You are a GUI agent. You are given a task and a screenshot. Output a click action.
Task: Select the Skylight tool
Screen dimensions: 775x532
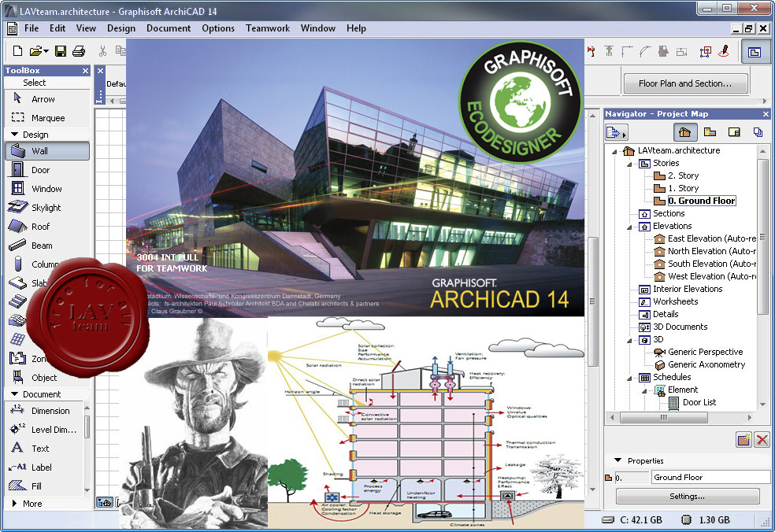(47, 208)
